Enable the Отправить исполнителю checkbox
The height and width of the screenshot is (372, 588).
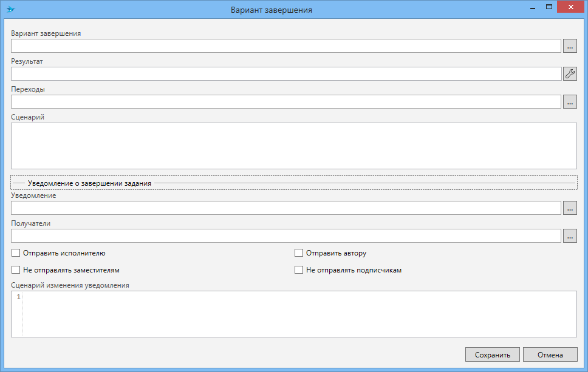(x=16, y=253)
